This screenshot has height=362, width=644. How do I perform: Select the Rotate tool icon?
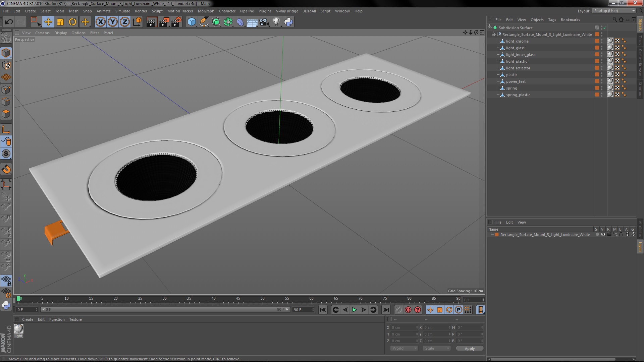click(x=72, y=22)
